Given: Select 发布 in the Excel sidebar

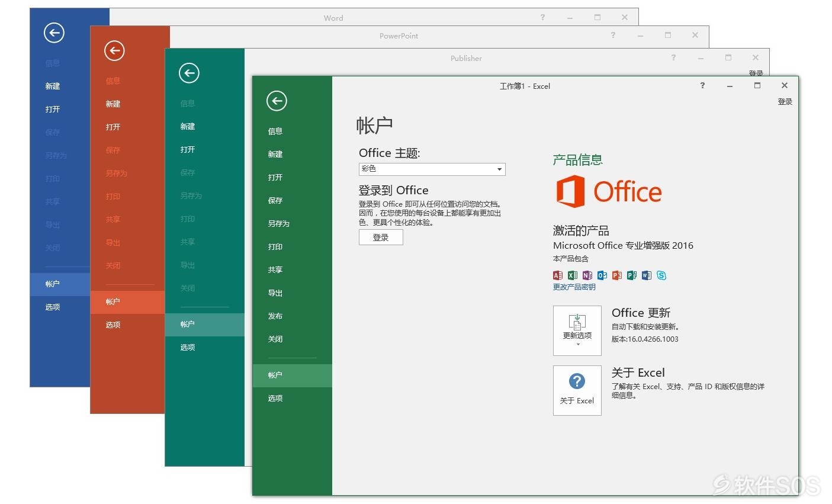Looking at the screenshot, I should (275, 316).
